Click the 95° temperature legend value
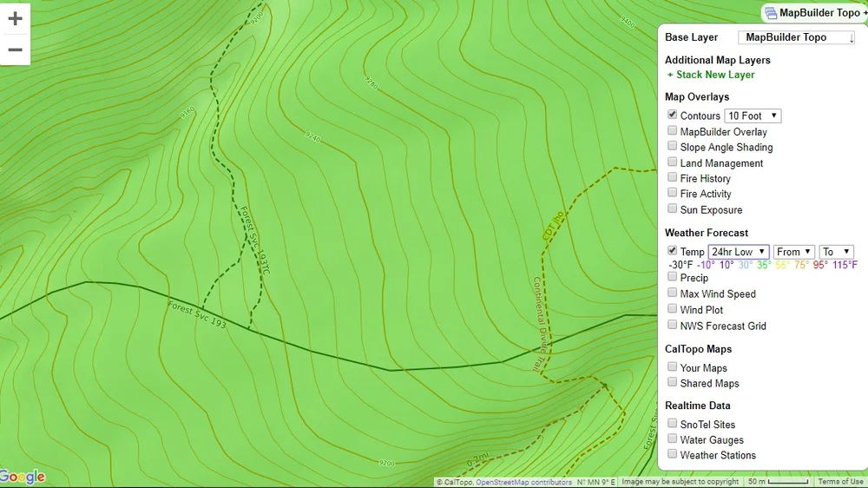Screen dimensions: 868x488 820,266
